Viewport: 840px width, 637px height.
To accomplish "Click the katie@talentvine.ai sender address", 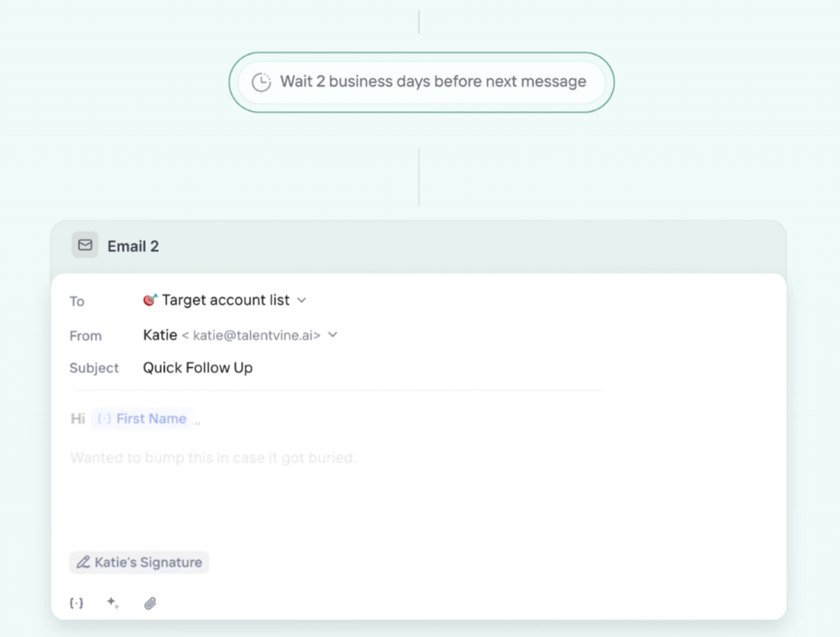I will tap(252, 335).
